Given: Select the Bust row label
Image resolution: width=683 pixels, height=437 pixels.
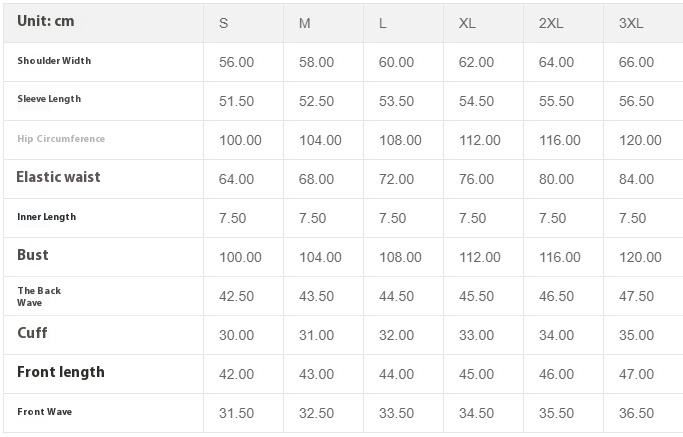Looking at the screenshot, I should click(x=33, y=255).
